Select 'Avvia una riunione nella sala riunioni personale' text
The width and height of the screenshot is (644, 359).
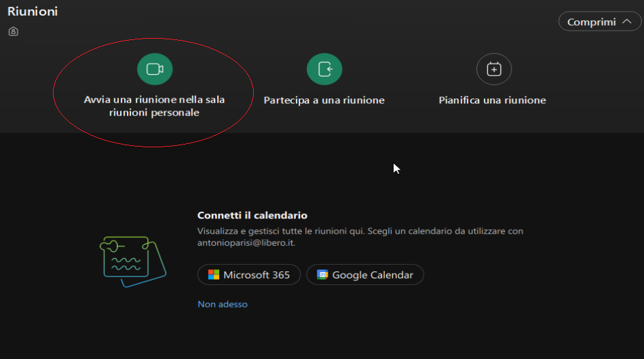coord(154,106)
